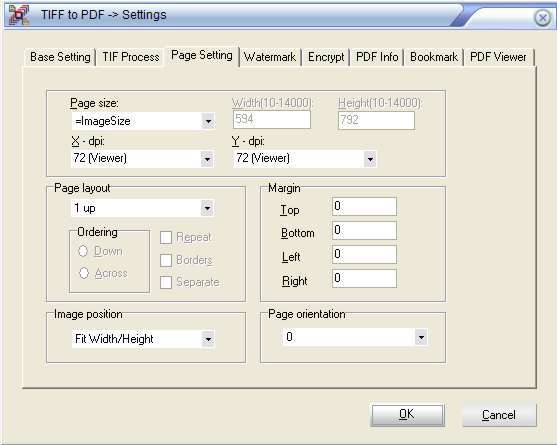Click the 'TIFF to PDF -> Settings' title text
The height and width of the screenshot is (445, 557).
pyautogui.click(x=103, y=15)
